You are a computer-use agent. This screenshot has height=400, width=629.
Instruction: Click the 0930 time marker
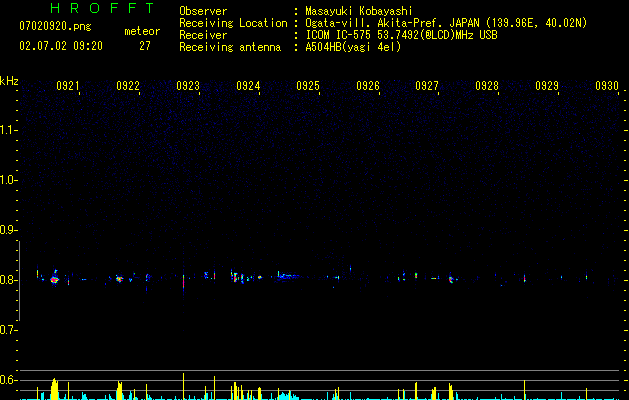(607, 85)
